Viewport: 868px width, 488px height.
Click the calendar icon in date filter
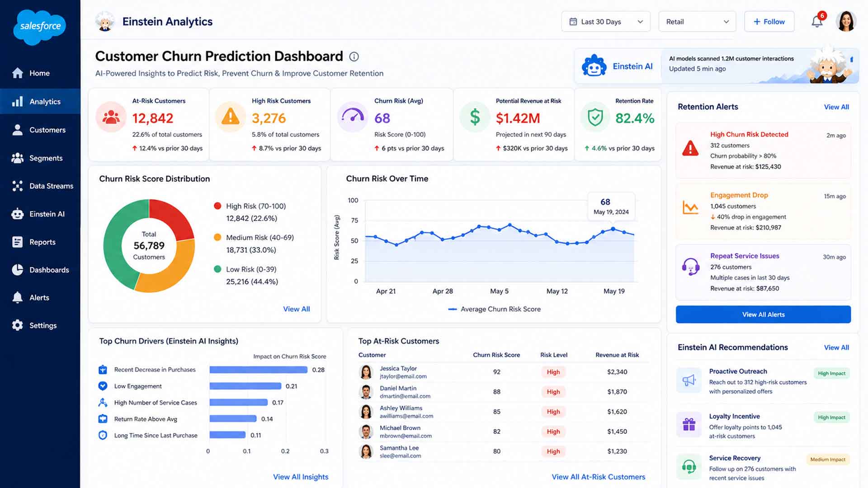573,22
